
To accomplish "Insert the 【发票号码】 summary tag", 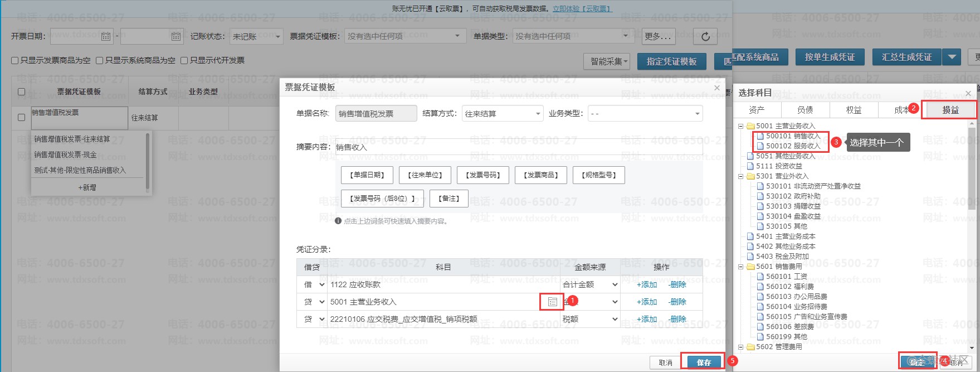I will click(x=482, y=175).
